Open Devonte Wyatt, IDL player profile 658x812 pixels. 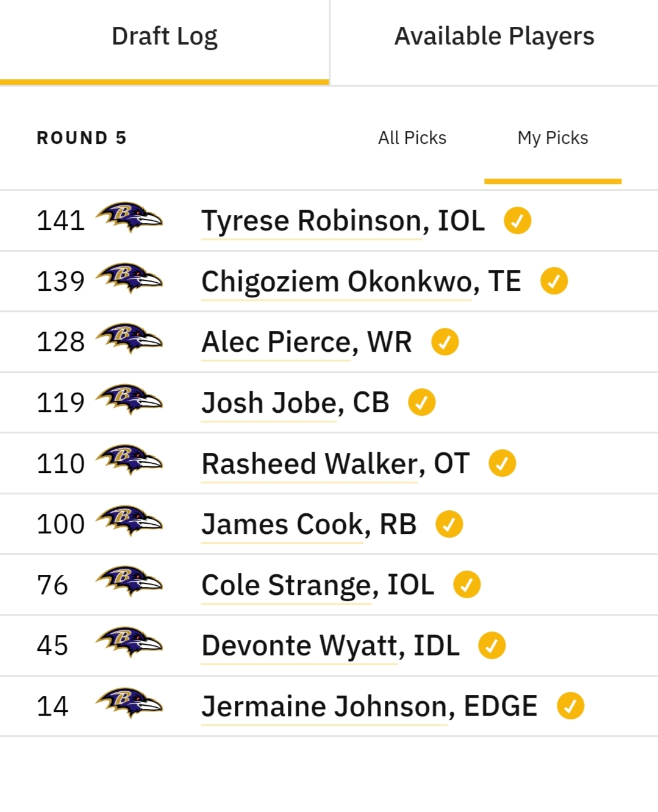[x=331, y=646]
